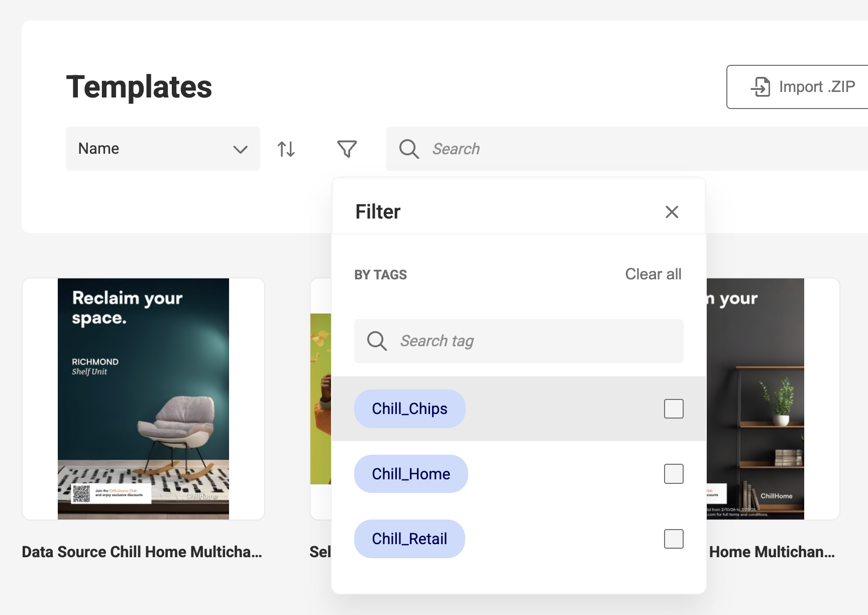Open the sort order icon
868x615 pixels.
286,149
